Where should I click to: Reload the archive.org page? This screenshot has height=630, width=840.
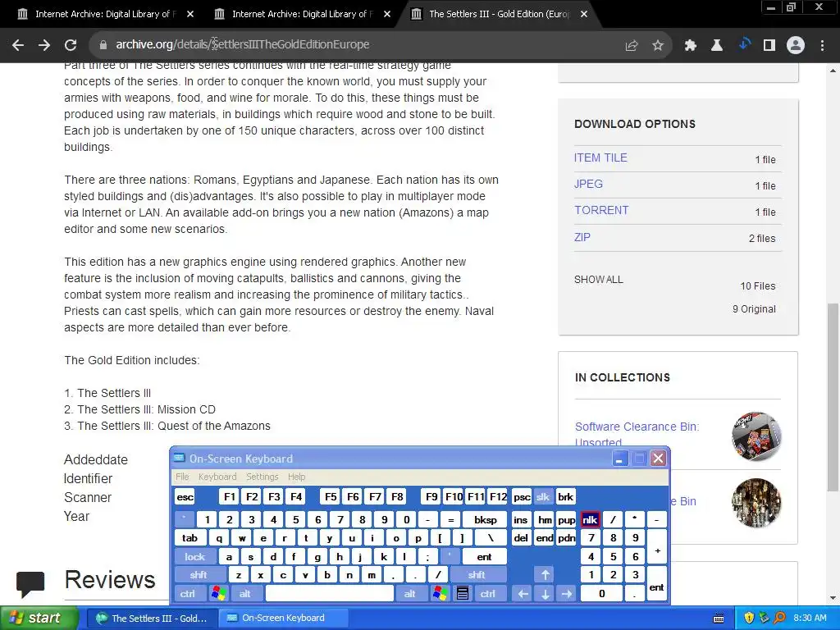point(71,45)
